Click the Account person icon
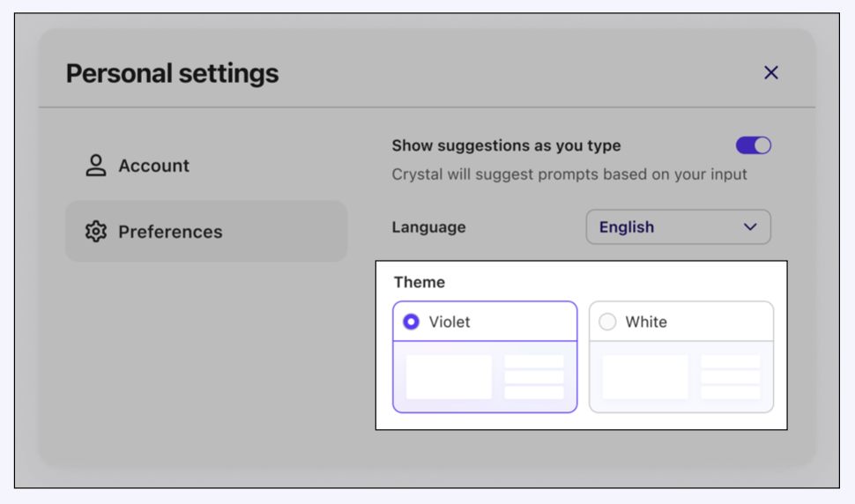The width and height of the screenshot is (855, 504). click(x=95, y=166)
